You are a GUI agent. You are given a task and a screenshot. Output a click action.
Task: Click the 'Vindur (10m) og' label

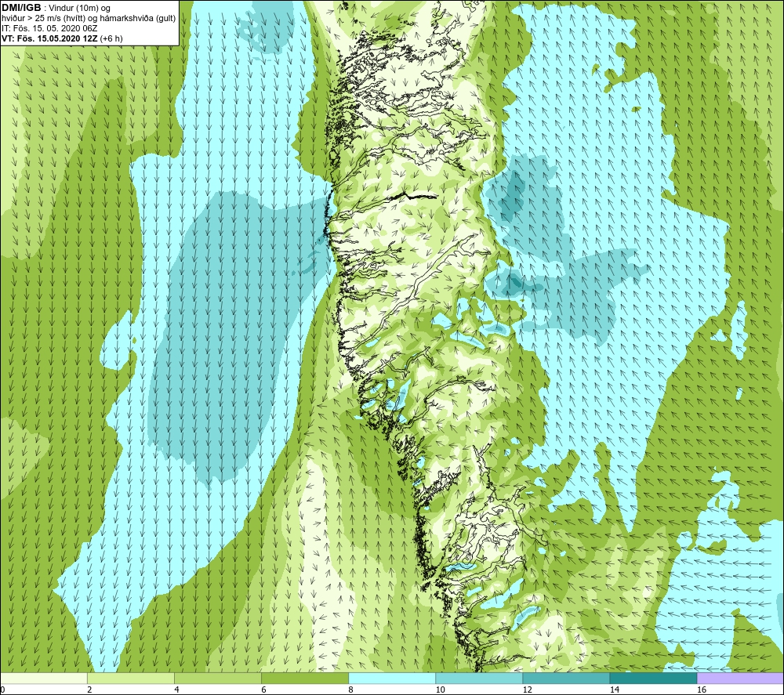pos(79,8)
